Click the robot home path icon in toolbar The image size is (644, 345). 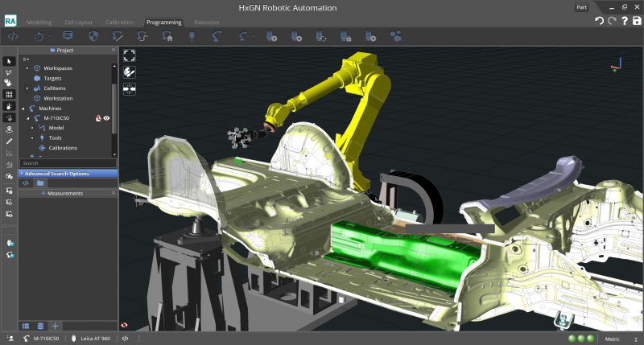(167, 36)
